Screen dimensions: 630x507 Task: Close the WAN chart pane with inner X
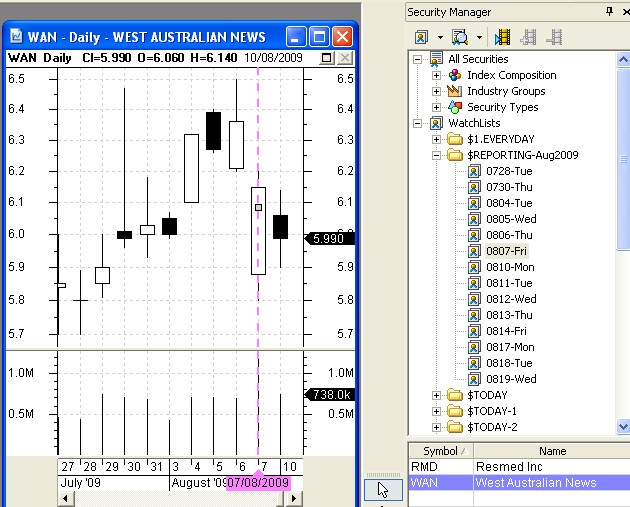tap(344, 58)
